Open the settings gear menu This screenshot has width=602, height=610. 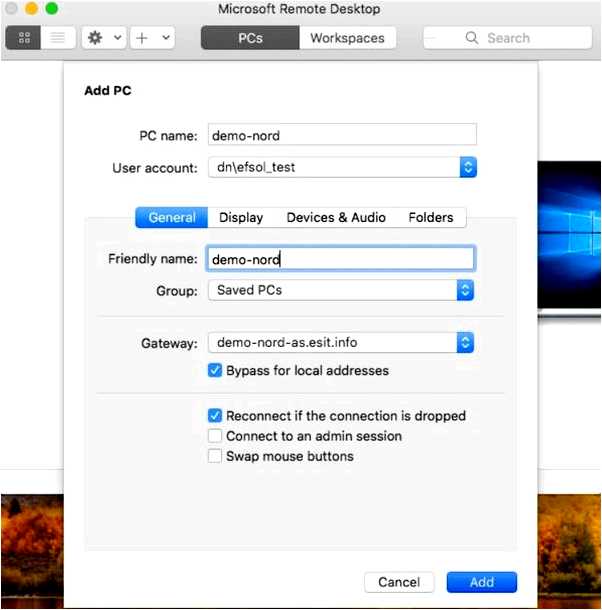tap(95, 38)
